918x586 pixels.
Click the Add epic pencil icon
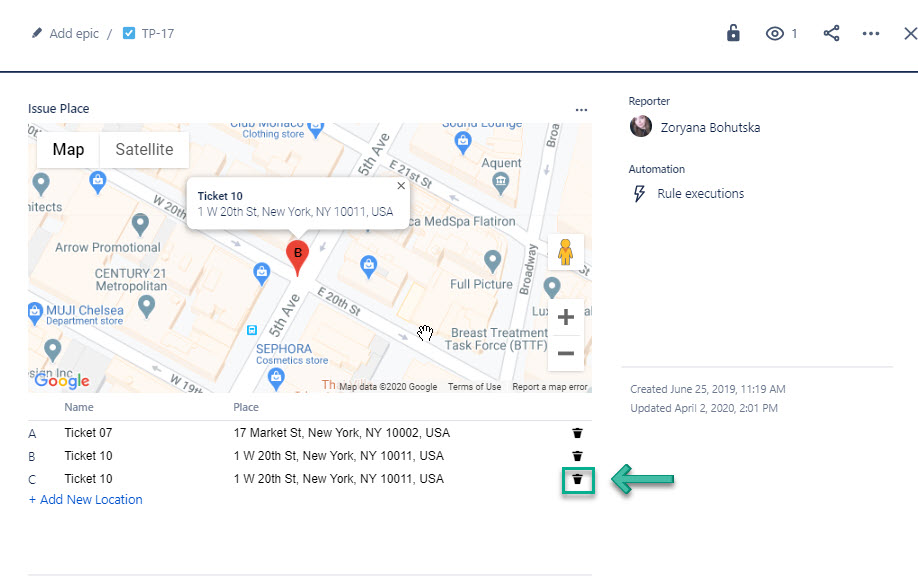pos(37,33)
